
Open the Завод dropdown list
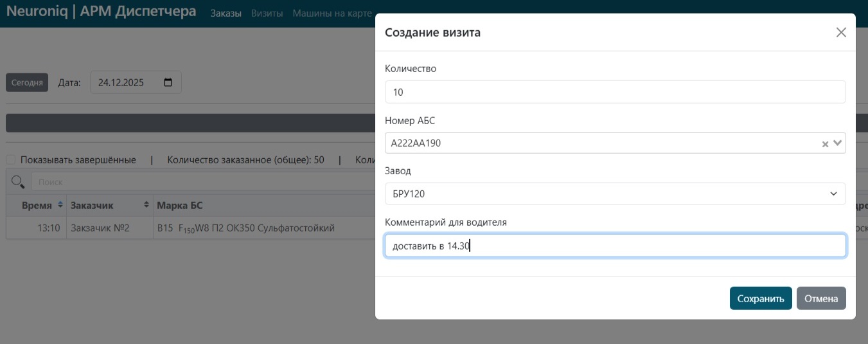coord(615,194)
